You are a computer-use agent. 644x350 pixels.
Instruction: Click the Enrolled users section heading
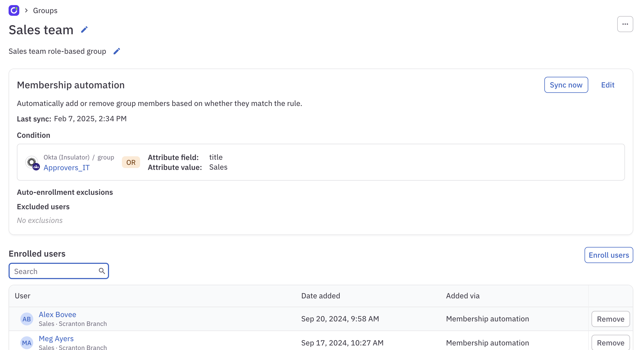tap(37, 254)
